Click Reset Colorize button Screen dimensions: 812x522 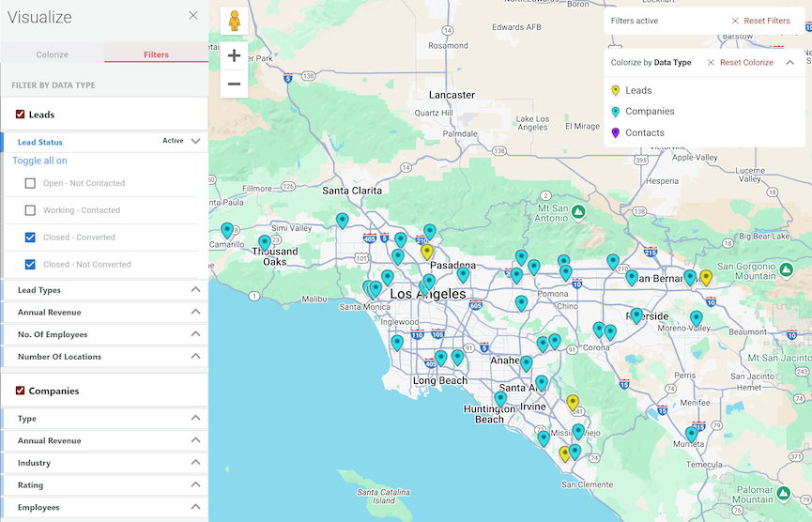coord(741,62)
